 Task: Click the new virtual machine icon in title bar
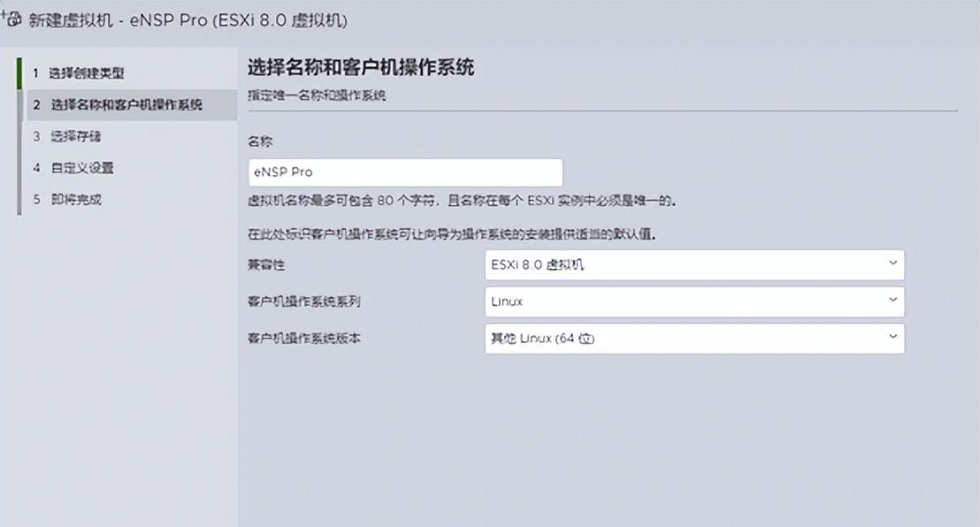(x=12, y=19)
